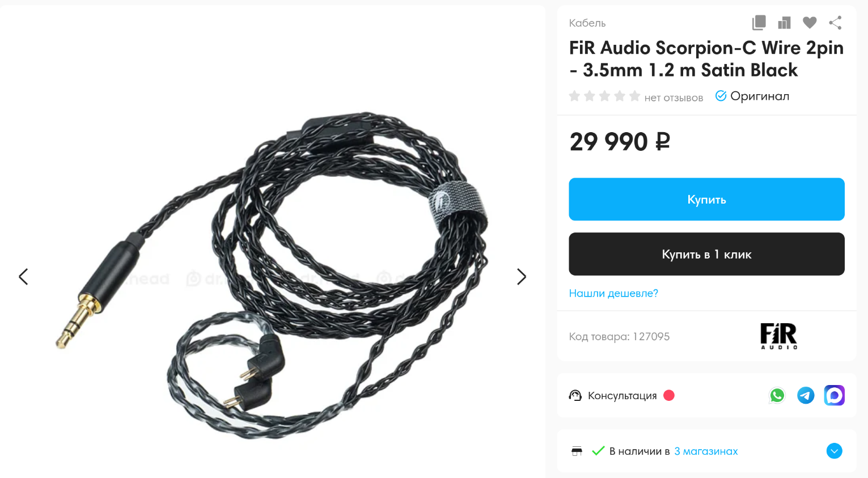Expand store availability chevron

click(835, 451)
